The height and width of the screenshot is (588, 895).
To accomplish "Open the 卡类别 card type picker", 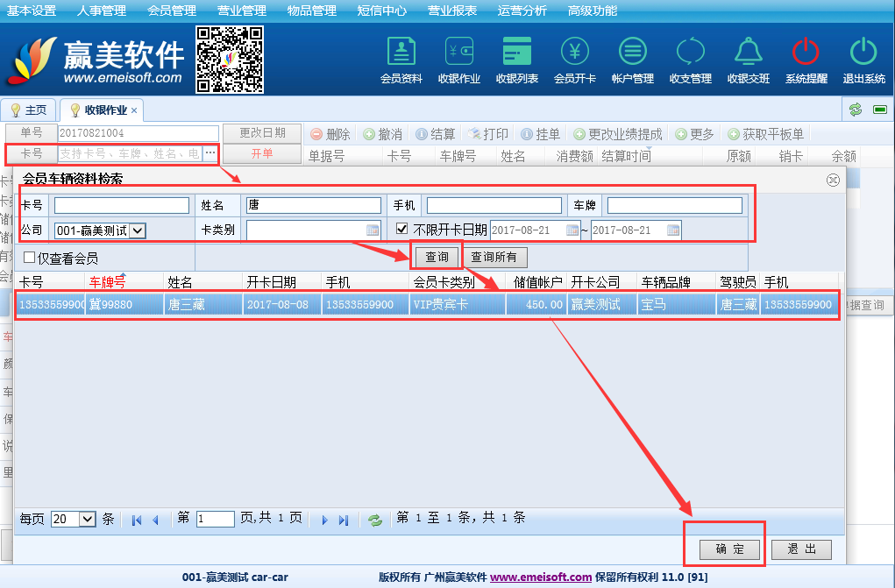I will [x=373, y=230].
